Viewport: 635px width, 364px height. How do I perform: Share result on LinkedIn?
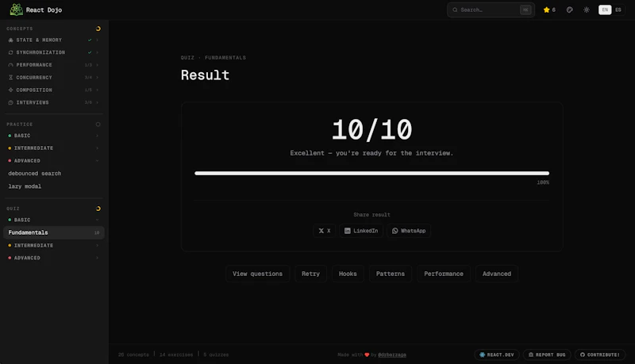pos(361,231)
